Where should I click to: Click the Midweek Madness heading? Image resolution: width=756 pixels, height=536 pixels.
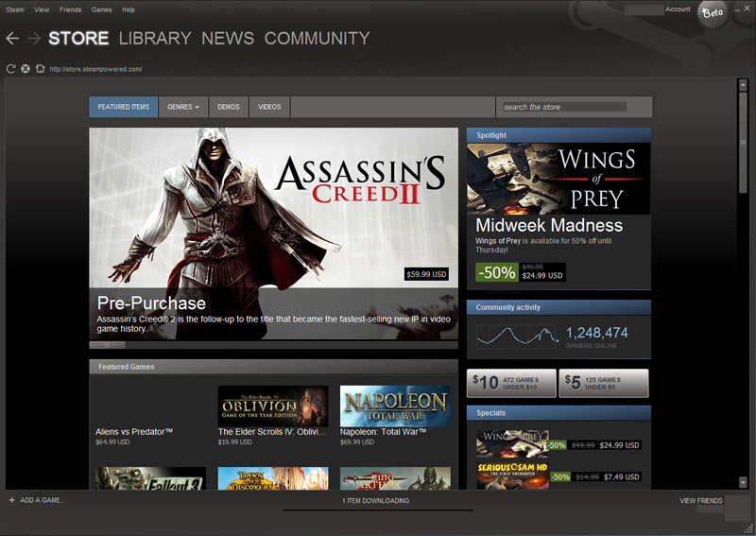click(549, 225)
